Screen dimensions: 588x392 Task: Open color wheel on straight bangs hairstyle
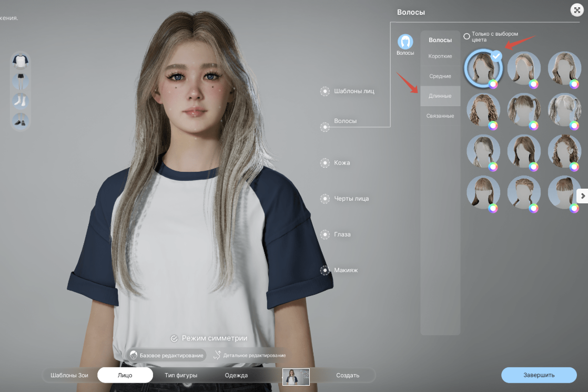pos(493,209)
